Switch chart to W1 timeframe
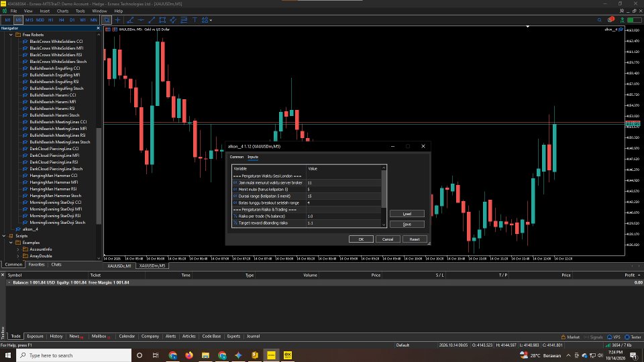This screenshot has height=362, width=644. (83, 19)
